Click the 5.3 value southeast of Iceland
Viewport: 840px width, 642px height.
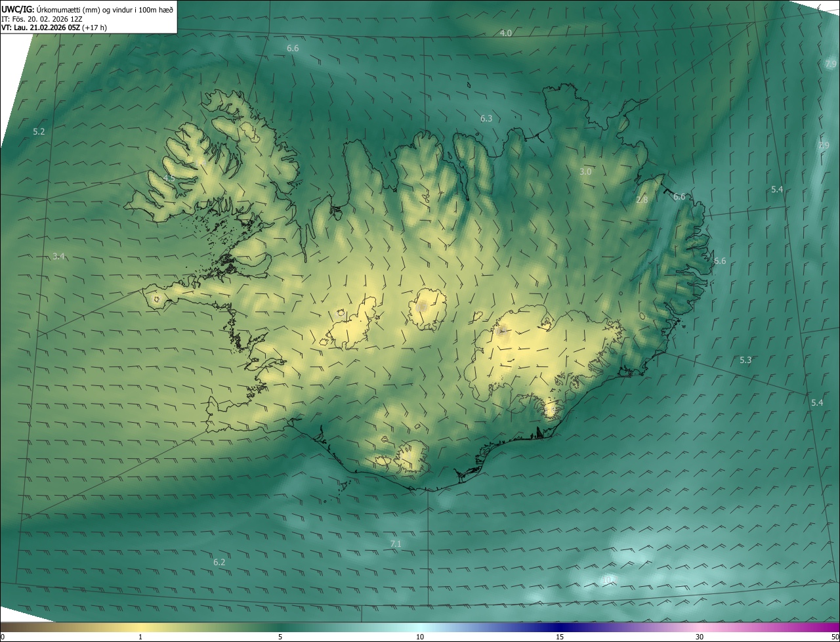pos(745,360)
